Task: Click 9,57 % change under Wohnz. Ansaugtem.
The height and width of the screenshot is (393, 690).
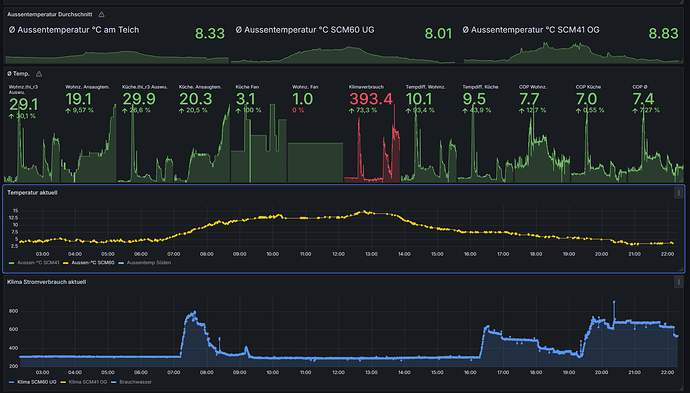Action: tap(80, 110)
